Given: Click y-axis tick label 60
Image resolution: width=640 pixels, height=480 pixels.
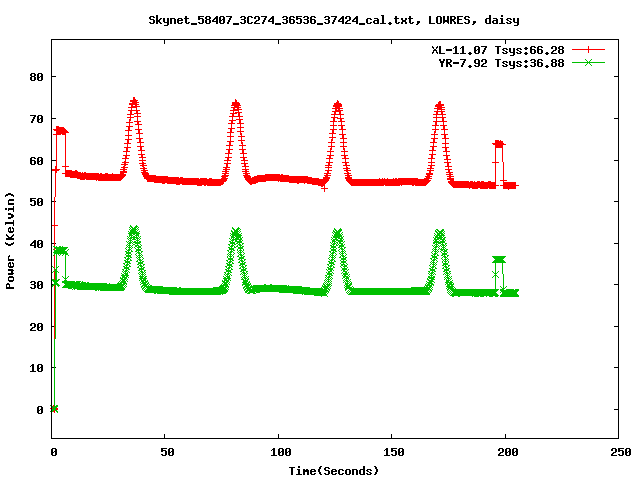Looking at the screenshot, I should tap(37, 161).
